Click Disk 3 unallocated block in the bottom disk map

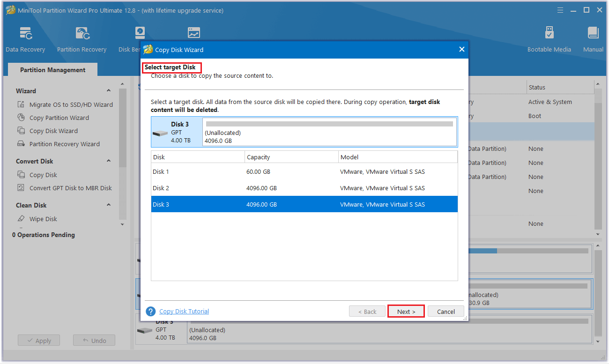point(389,329)
